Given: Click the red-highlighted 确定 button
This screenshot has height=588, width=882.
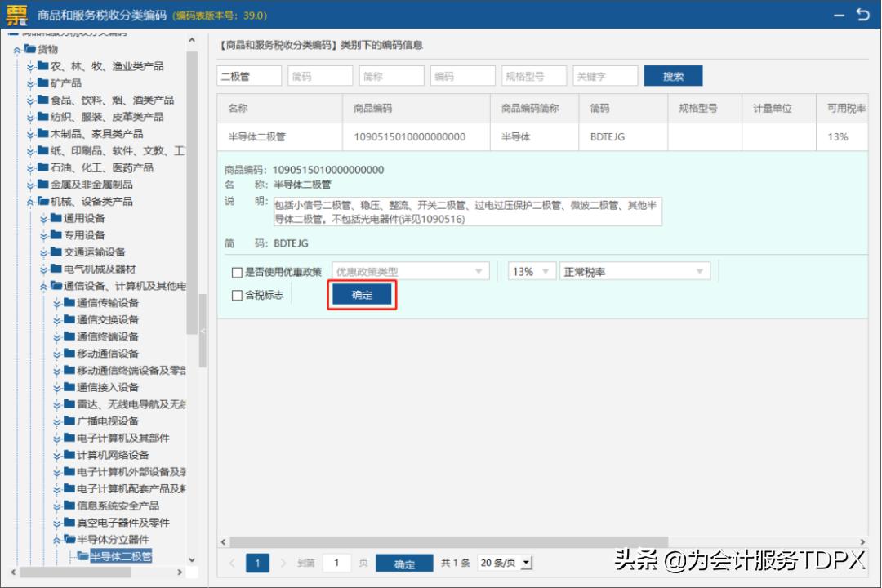Looking at the screenshot, I should point(362,296).
